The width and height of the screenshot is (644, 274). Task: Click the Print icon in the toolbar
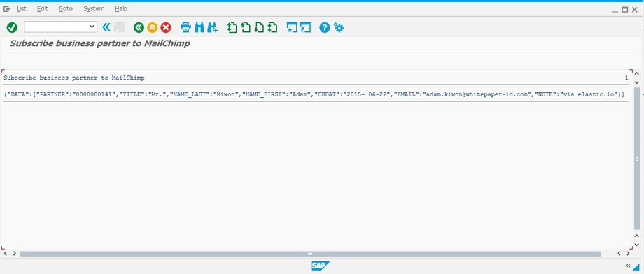185,27
